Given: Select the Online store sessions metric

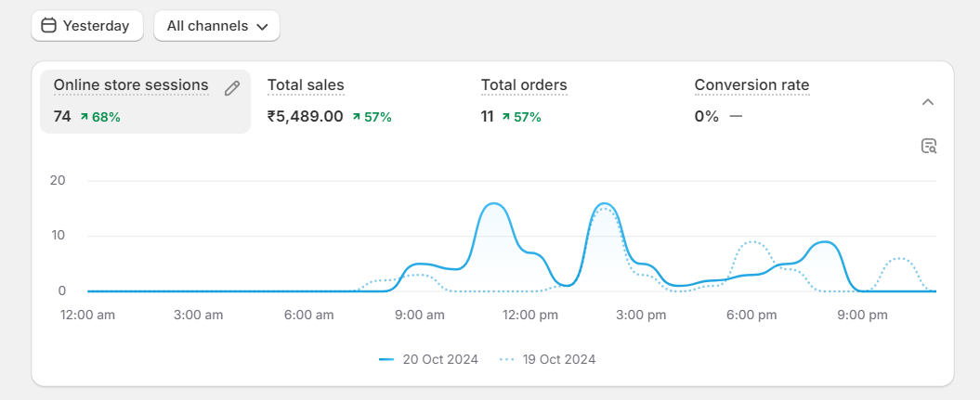Looking at the screenshot, I should click(x=131, y=85).
